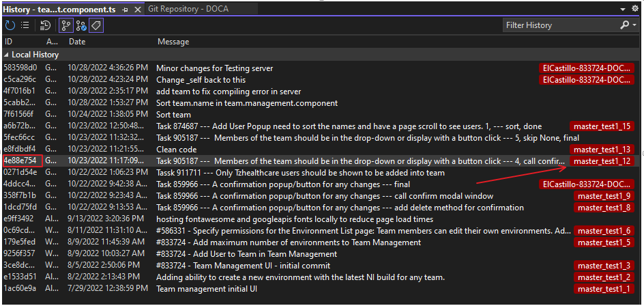Toggle the show local branches button

pyautogui.click(x=66, y=25)
